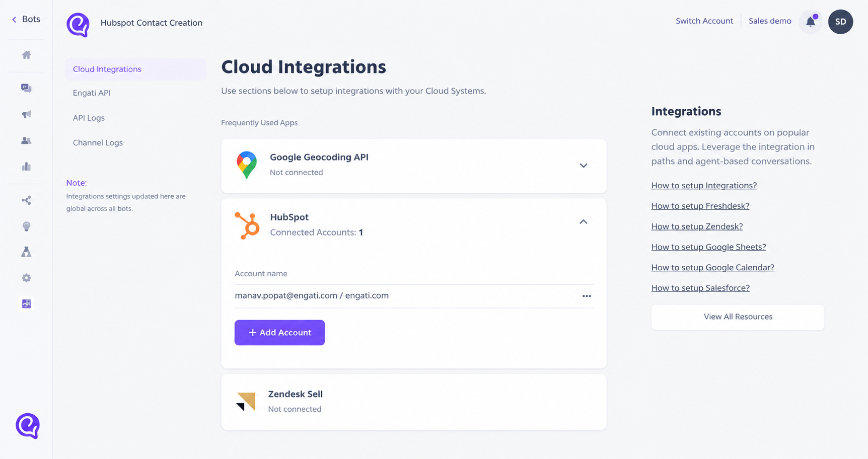This screenshot has width=868, height=459.
Task: Open the SD profile avatar
Action: [841, 22]
